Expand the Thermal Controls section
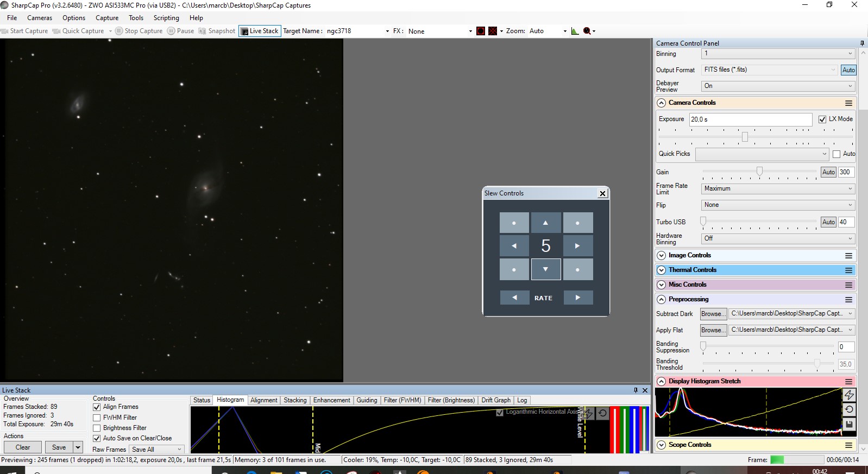The width and height of the screenshot is (868, 474). coord(661,270)
